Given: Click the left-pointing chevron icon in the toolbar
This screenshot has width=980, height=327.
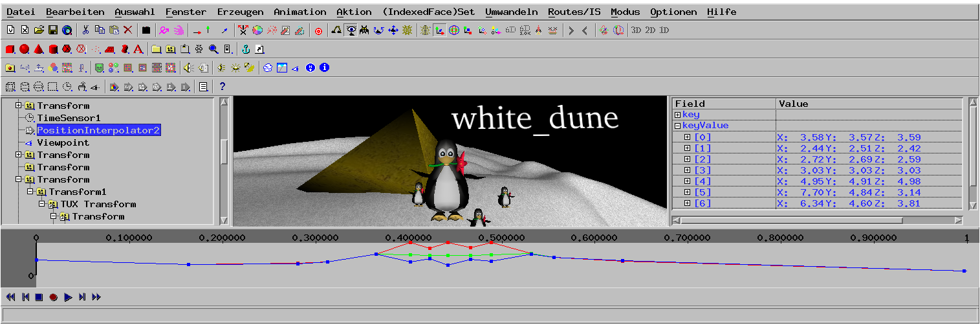Looking at the screenshot, I should [585, 30].
